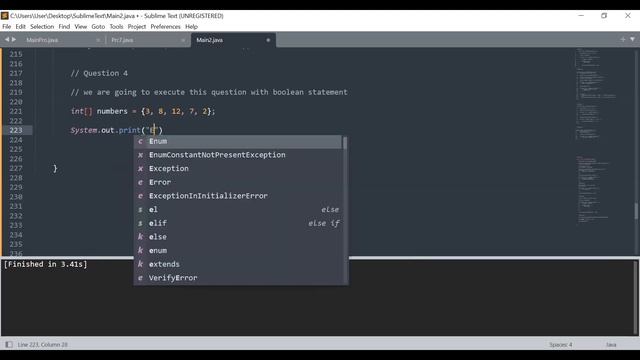The width and height of the screenshot is (640, 360).
Task: Choose VerifyError autocomplete suggestion
Action: (238, 278)
